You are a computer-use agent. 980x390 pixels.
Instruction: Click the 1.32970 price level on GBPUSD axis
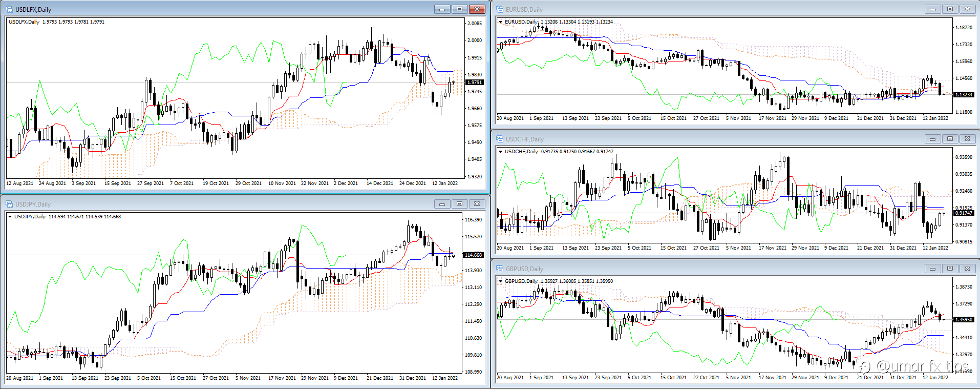pos(964,355)
